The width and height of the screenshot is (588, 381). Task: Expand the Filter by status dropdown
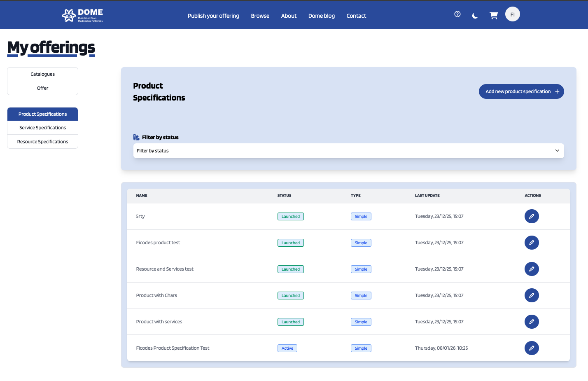pyautogui.click(x=348, y=151)
